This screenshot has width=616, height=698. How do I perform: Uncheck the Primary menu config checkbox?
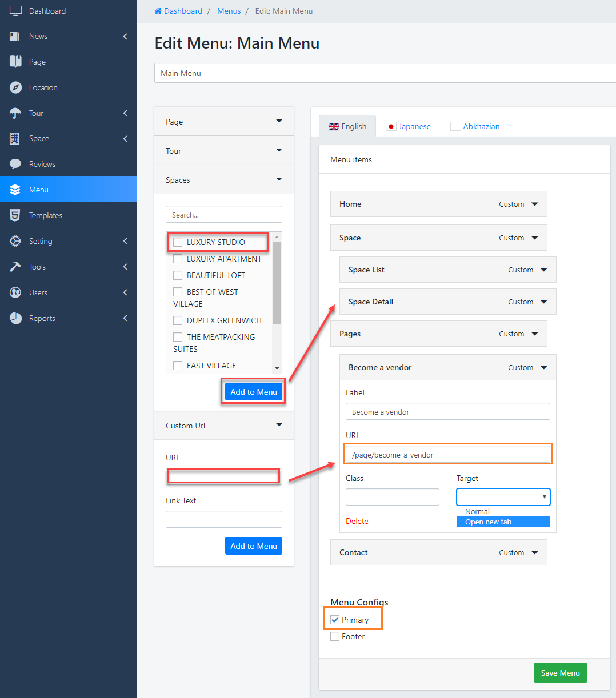[x=335, y=620]
